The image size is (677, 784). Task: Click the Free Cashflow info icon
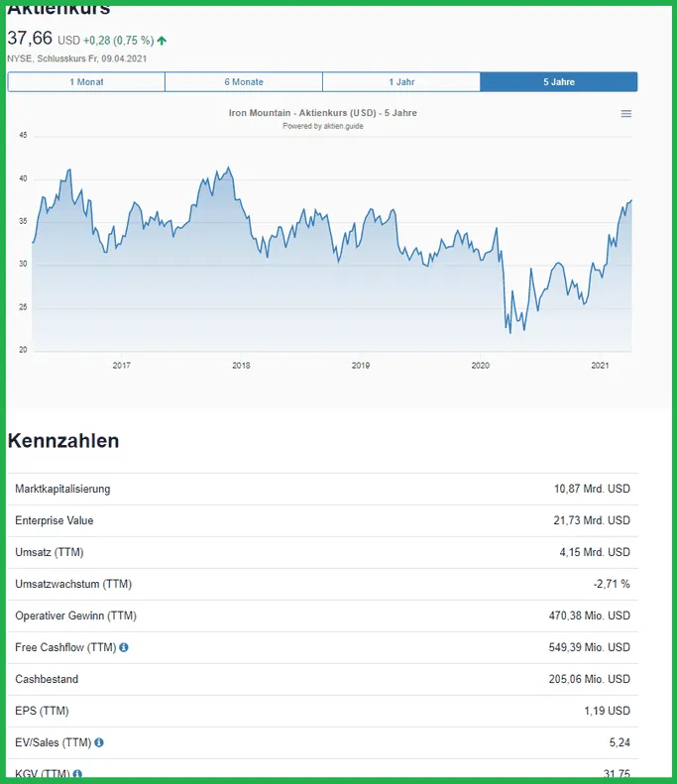124,647
